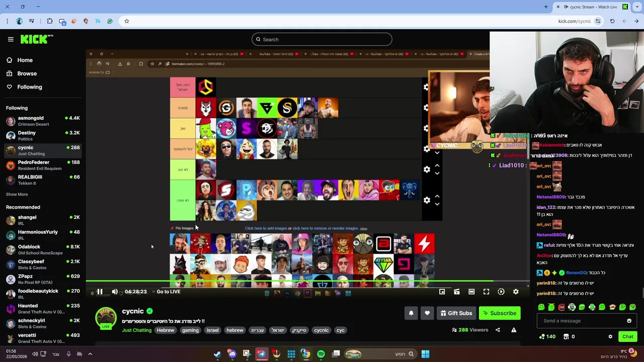The height and width of the screenshot is (362, 644).
Task: Enable picture-in-picture mode on player
Action: pyautogui.click(x=442, y=292)
